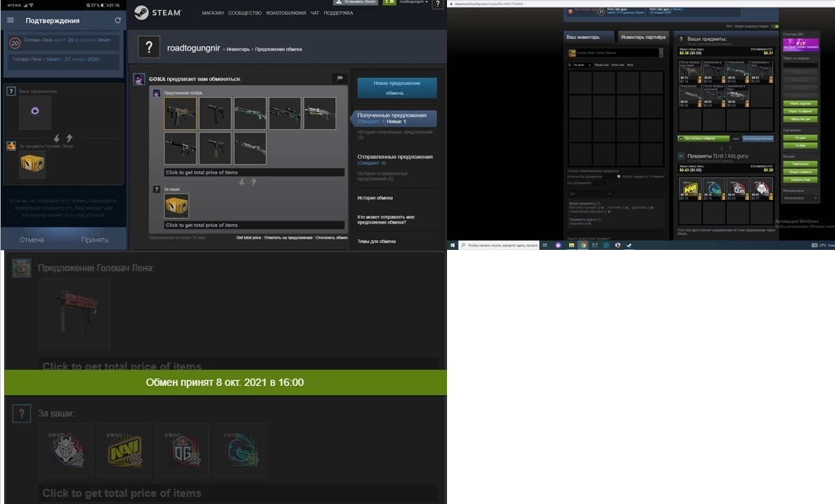
Task: Click Новое предложение обмена button
Action: 397,88
